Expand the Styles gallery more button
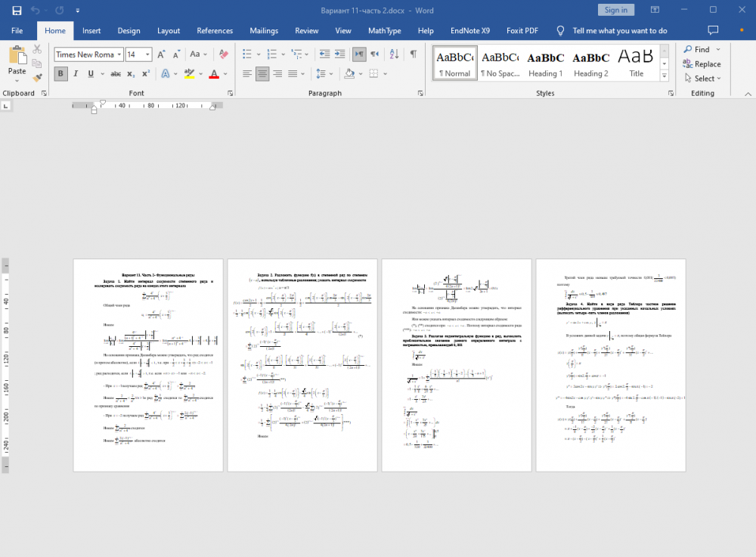The image size is (756, 557). [665, 76]
